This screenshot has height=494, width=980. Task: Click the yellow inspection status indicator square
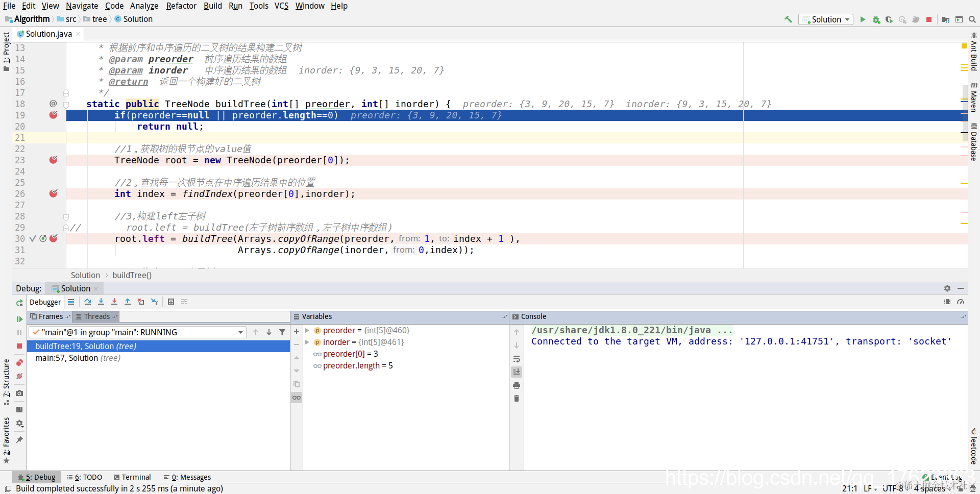point(964,46)
